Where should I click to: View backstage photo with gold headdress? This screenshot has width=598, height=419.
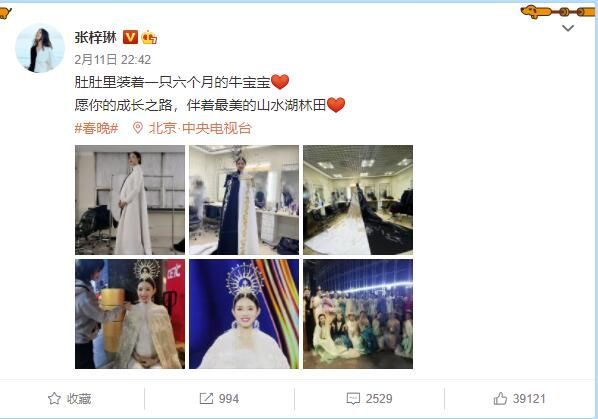point(130,314)
